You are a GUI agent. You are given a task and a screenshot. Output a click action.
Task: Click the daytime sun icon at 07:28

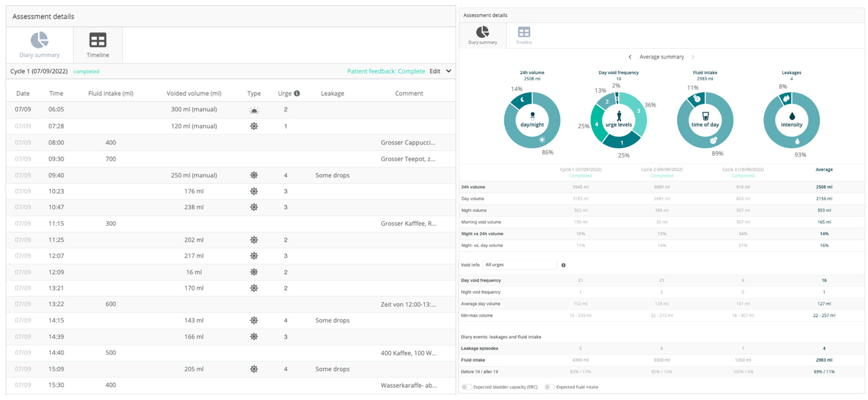254,126
